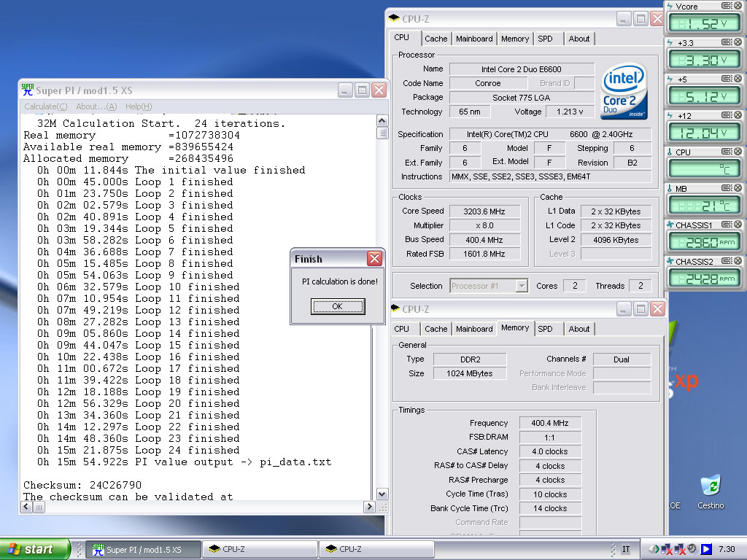Click the magnet icon on the CHASSIS2 fan monitor
The height and width of the screenshot is (560, 747).
tap(727, 261)
